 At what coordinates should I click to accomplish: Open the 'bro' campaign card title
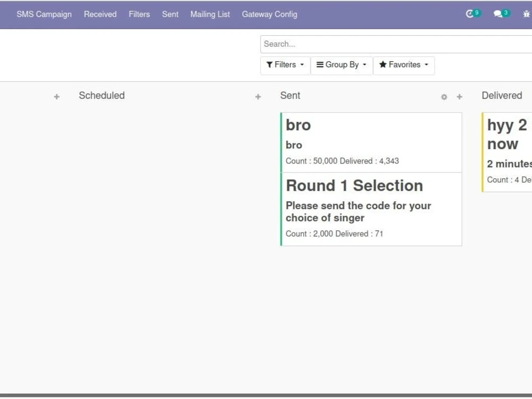(x=298, y=125)
